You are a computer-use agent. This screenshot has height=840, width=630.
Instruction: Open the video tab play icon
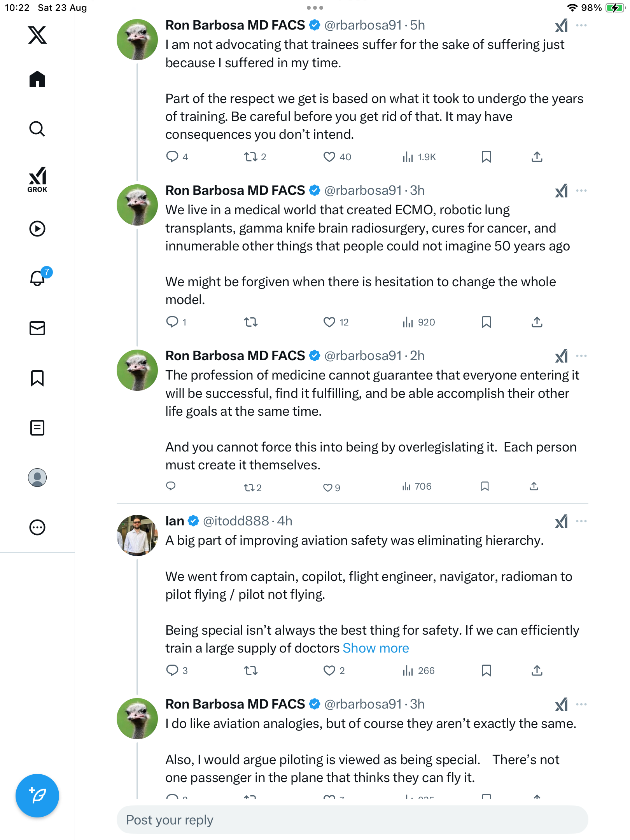[37, 229]
